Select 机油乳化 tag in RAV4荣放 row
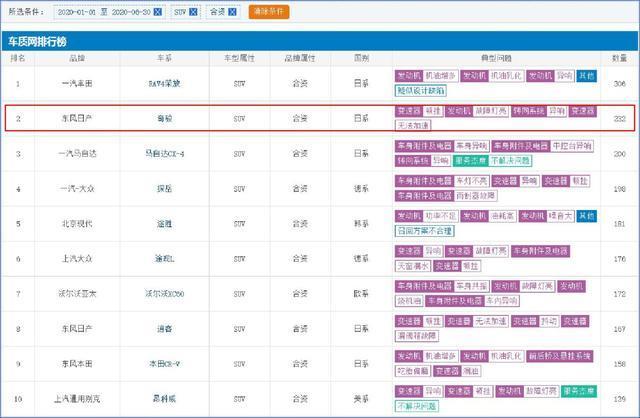The image size is (640, 418). pos(506,76)
